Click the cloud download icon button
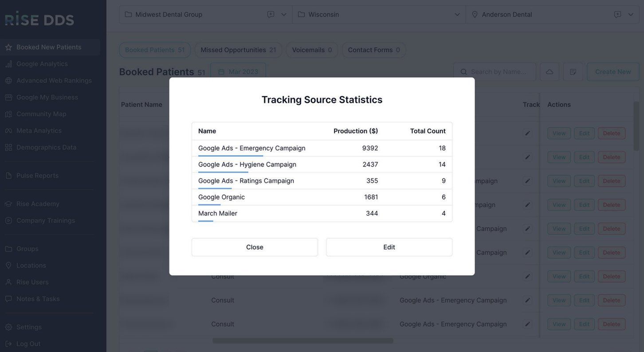644x352 pixels. point(550,72)
